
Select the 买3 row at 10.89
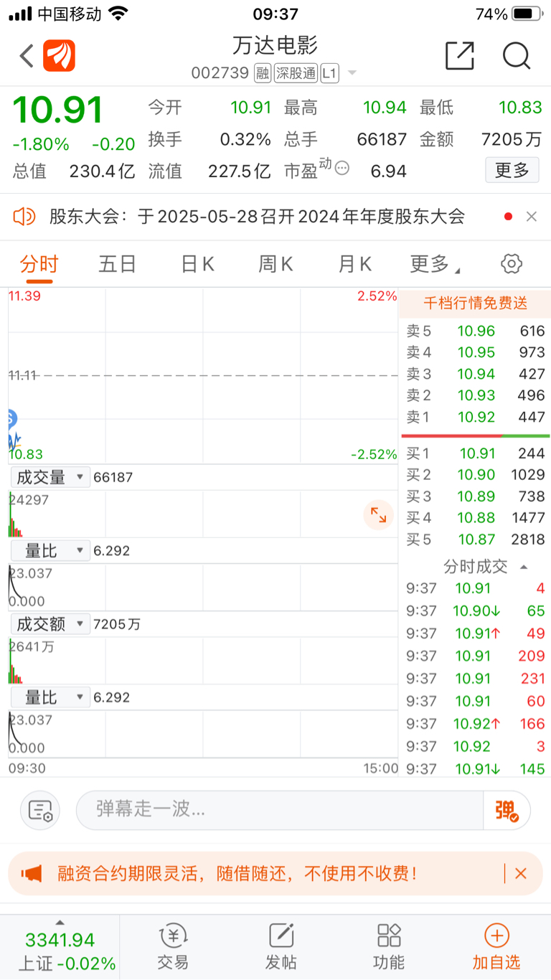(475, 496)
